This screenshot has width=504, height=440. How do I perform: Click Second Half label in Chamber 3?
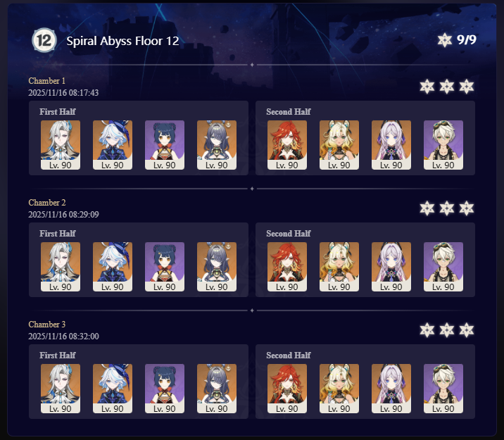(x=289, y=355)
